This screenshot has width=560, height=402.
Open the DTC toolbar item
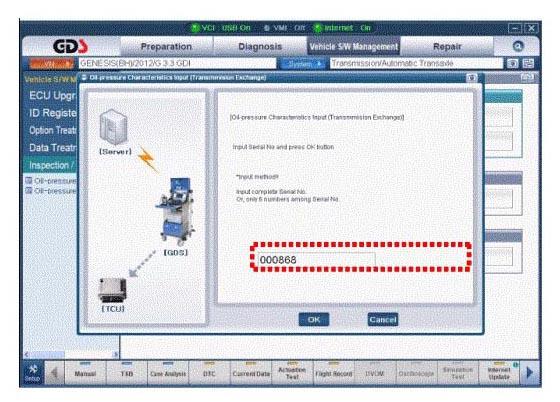click(209, 373)
